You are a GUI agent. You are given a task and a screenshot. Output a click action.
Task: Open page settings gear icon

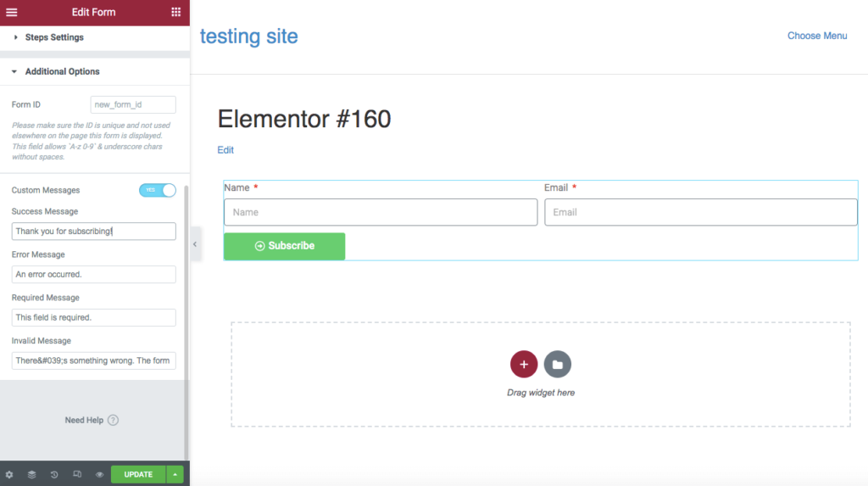point(9,474)
